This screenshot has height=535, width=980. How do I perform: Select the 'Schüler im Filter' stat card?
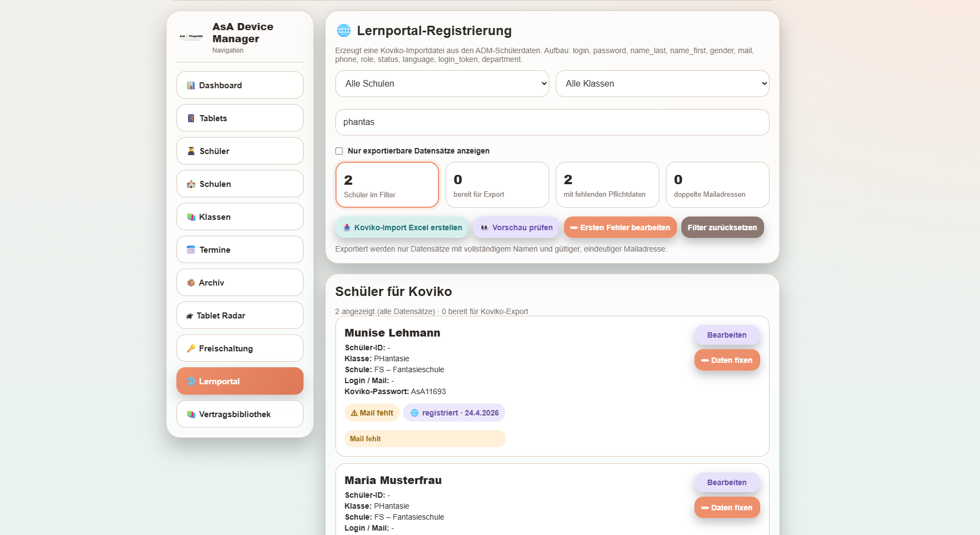pyautogui.click(x=388, y=185)
